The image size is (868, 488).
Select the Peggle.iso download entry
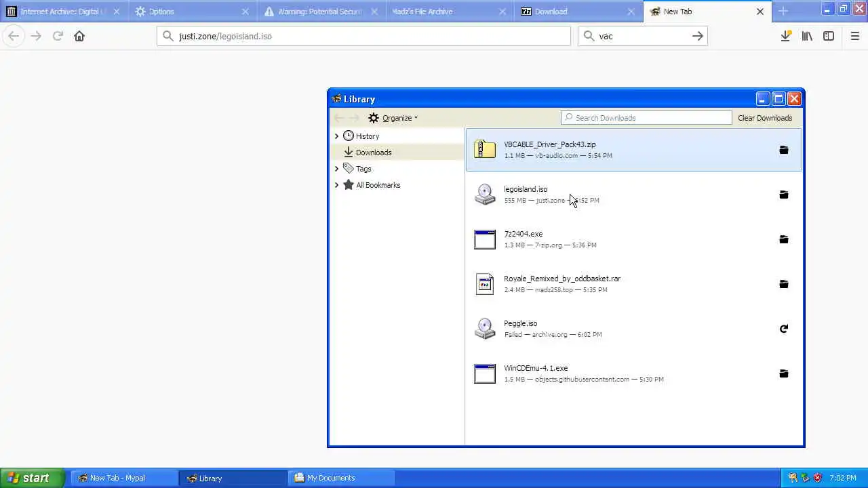pos(633,329)
